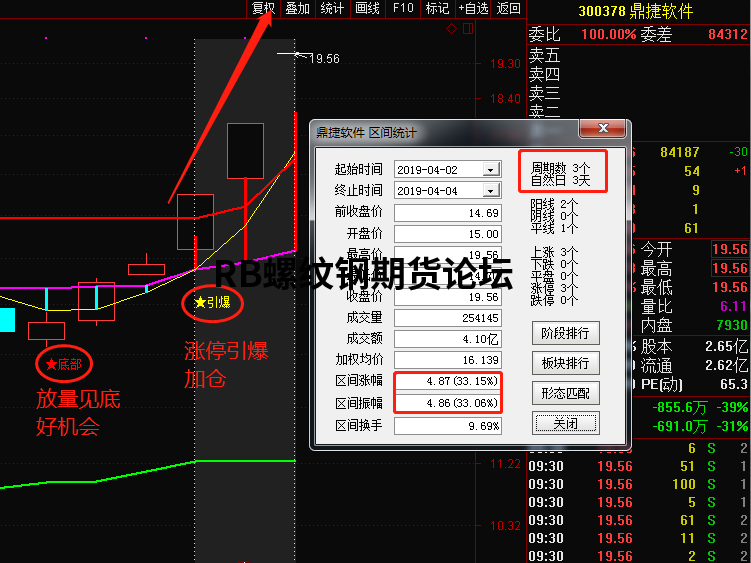This screenshot has width=751, height=563.
Task: Close the 区间统计 dialog window
Action: pyautogui.click(x=565, y=423)
